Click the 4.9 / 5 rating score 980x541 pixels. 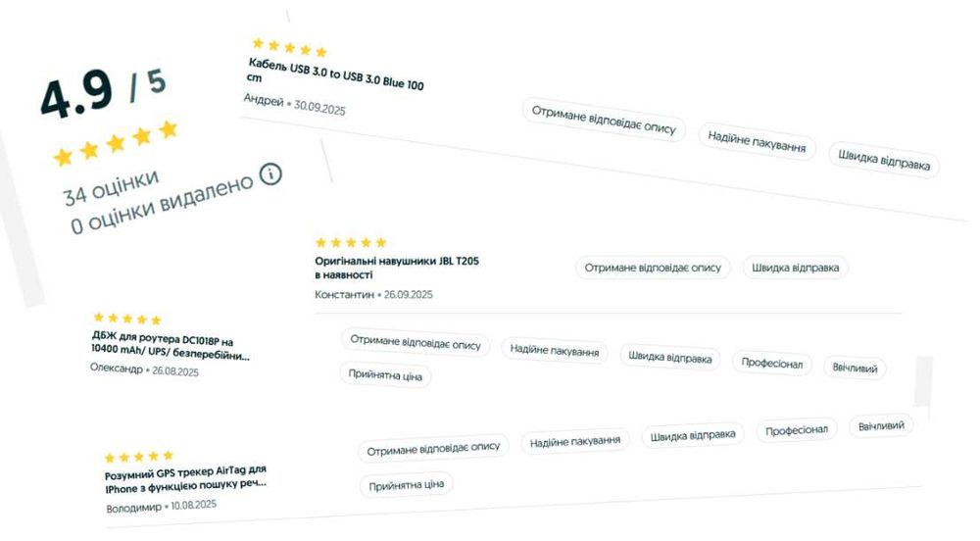102,91
